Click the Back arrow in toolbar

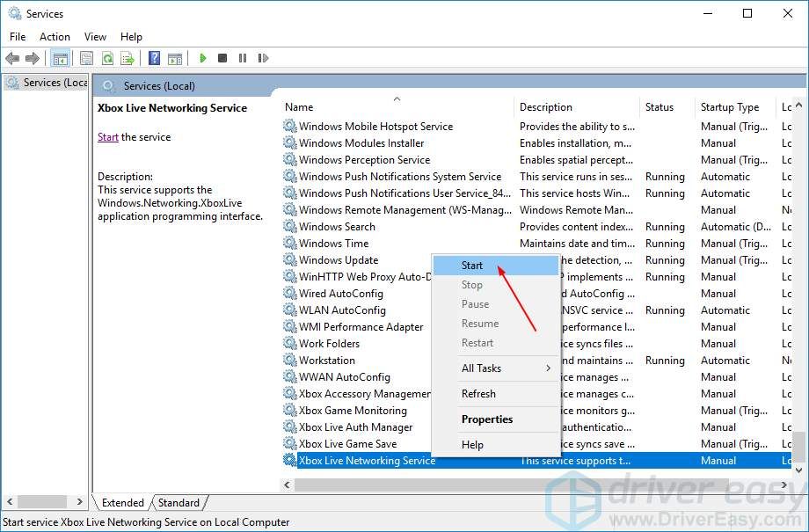[x=12, y=58]
